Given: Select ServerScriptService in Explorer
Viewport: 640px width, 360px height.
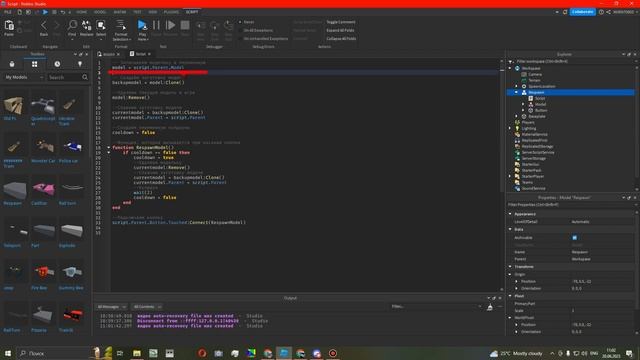Looking at the screenshot, I should 538,152.
